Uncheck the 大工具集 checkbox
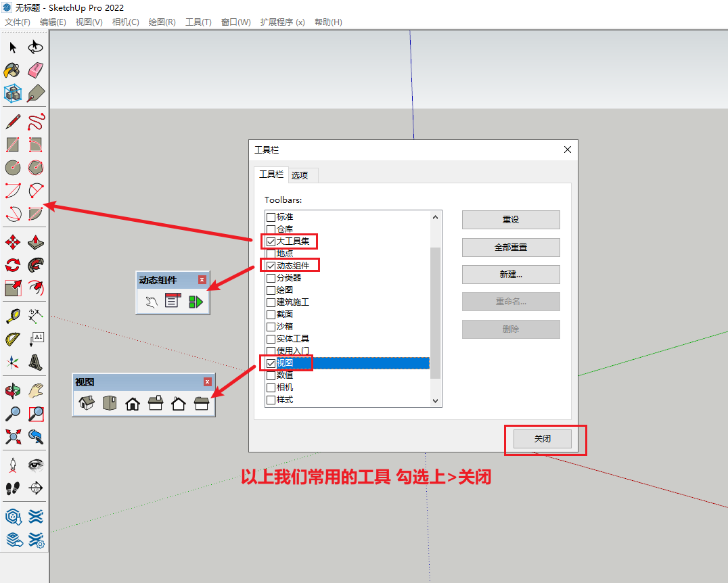Viewport: 728px width, 583px height. 271,241
